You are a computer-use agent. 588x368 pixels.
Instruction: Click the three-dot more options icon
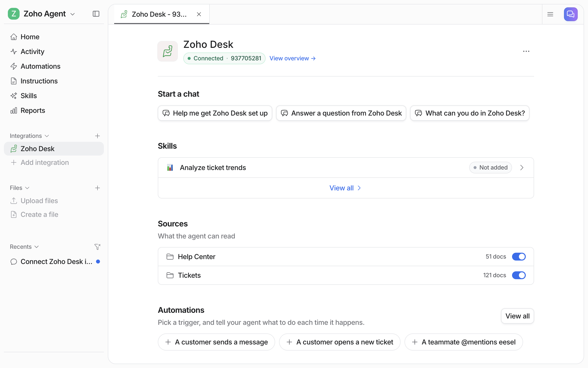coord(526,51)
